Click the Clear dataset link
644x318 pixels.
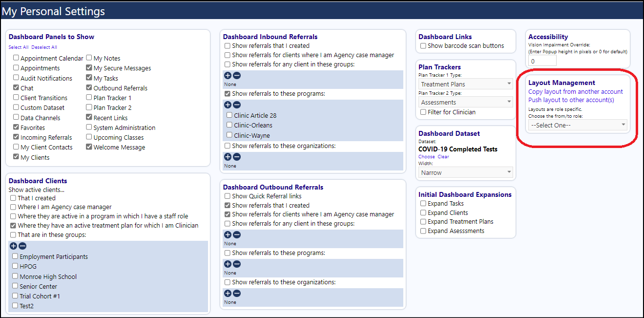tap(443, 157)
